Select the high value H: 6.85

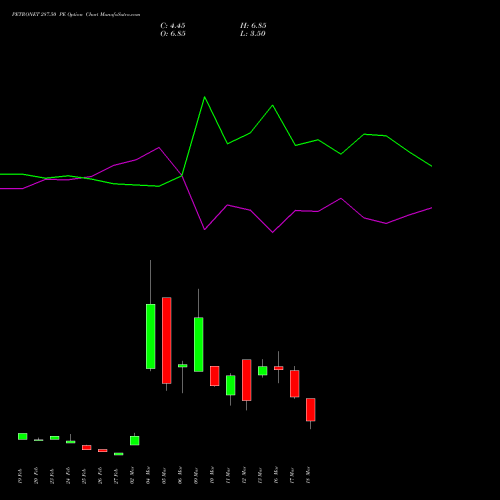click(x=253, y=26)
